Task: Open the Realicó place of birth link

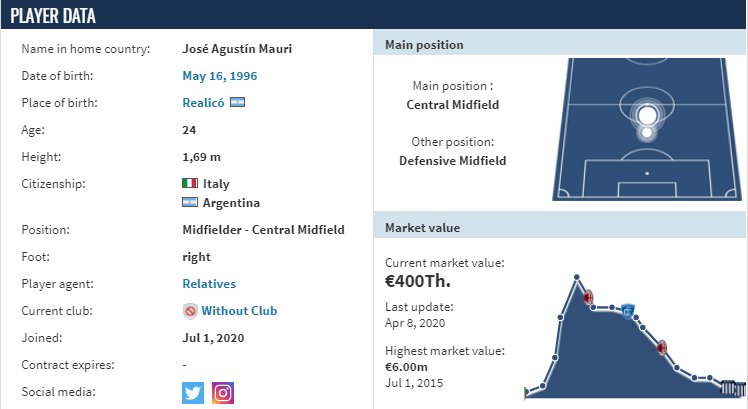Action: tap(203, 103)
